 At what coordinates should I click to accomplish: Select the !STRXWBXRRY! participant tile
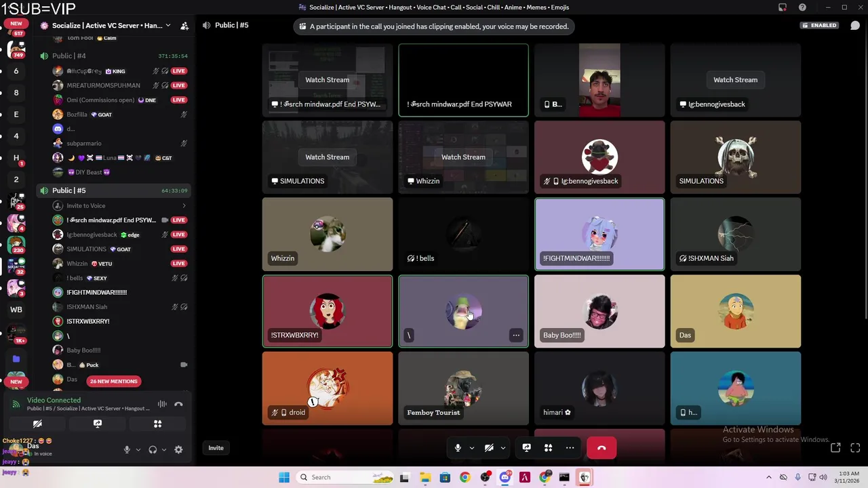coord(327,311)
